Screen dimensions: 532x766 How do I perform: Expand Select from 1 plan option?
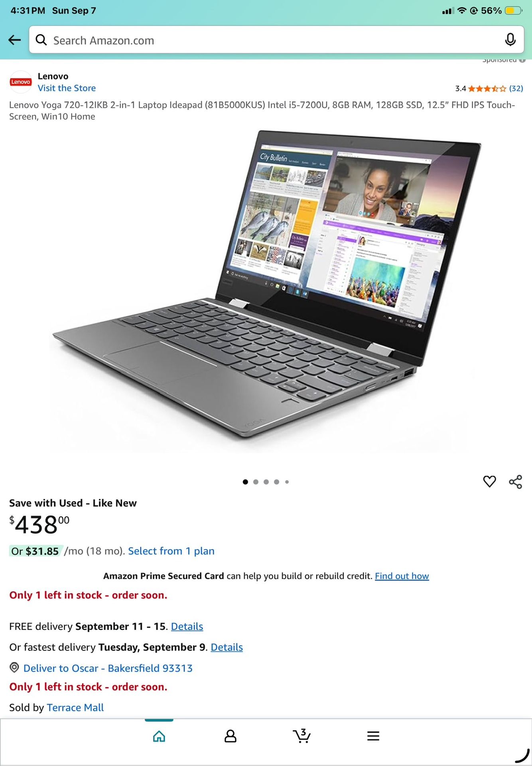[x=171, y=551]
